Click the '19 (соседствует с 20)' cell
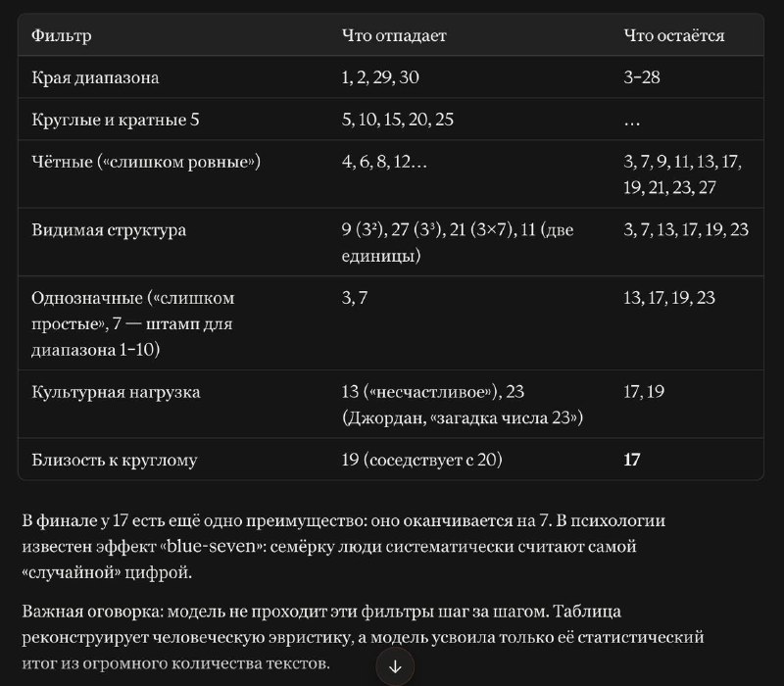The width and height of the screenshot is (784, 686). 422,460
